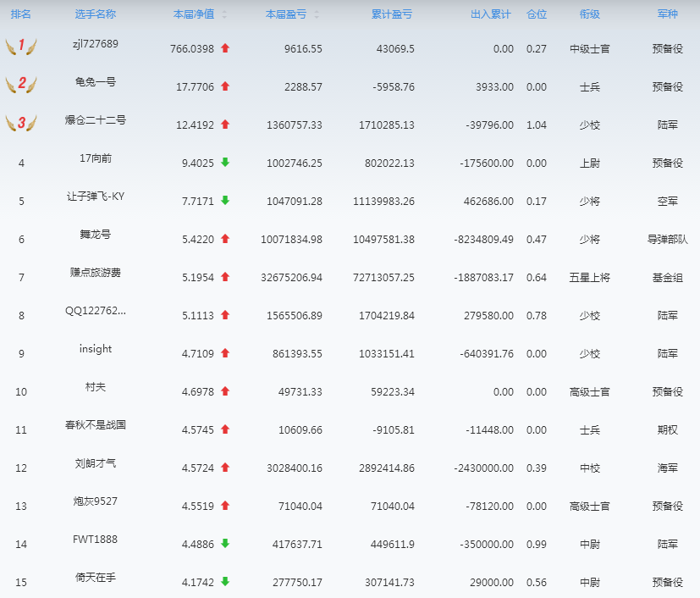This screenshot has height=598, width=700.
Task: Open player insight
Action: click(x=96, y=349)
